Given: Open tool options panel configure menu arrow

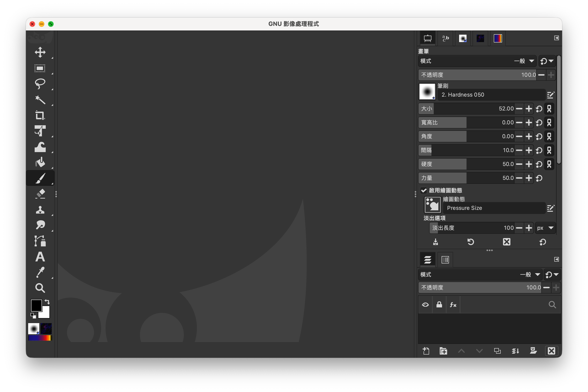Looking at the screenshot, I should point(557,38).
